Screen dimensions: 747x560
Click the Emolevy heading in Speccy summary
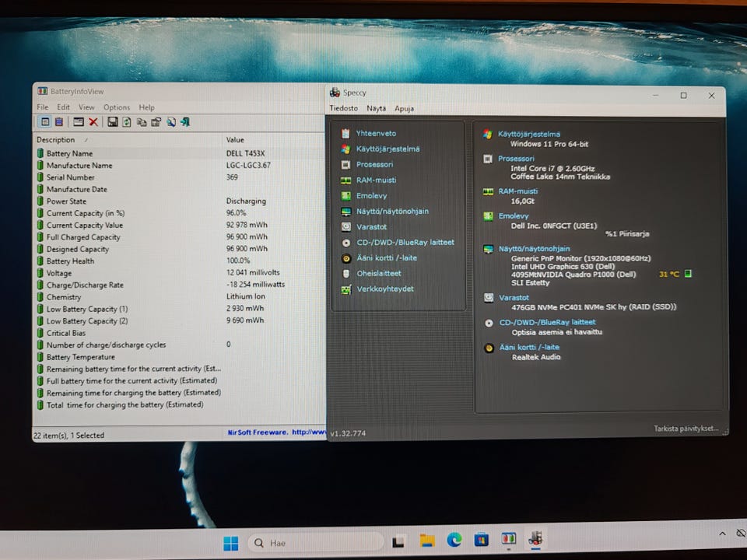(514, 216)
